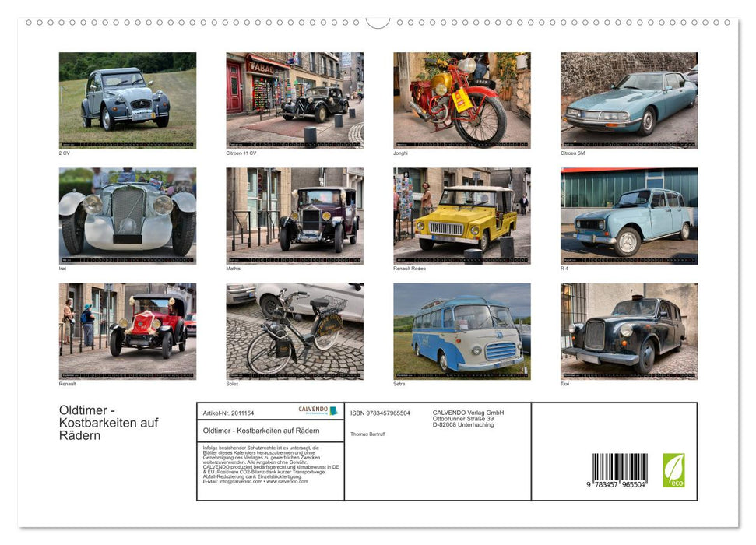Select the Citroen 11 CV photo
Image resolution: width=756 pixels, height=545 pixels.
[x=294, y=99]
